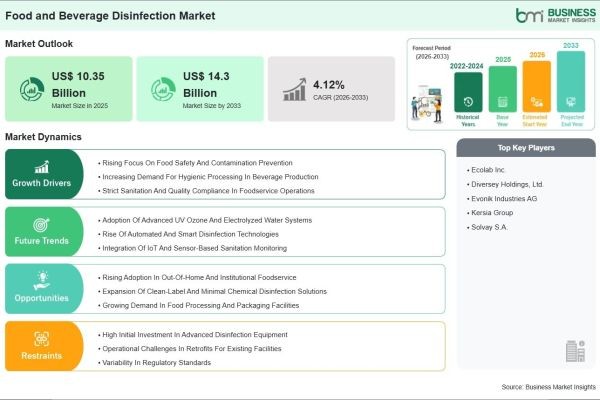Click the pie chart icon beside US$ 10.35 Billion
Viewport: 600px width, 400px height.
32,89
